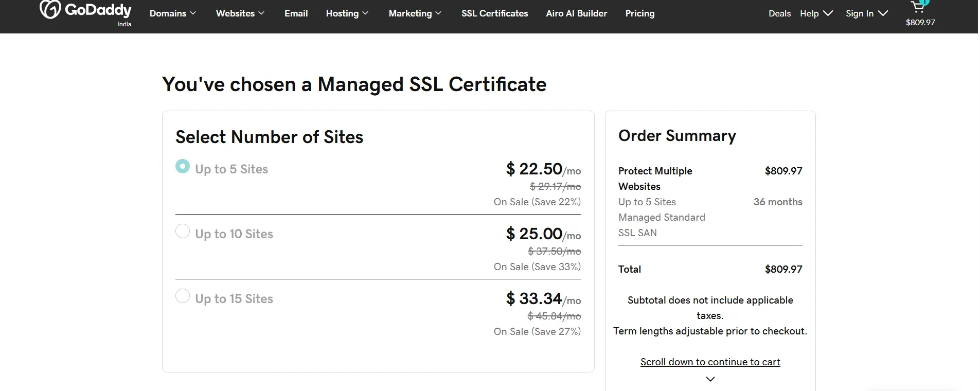
Task: Expand the Hosting menu
Action: pyautogui.click(x=347, y=13)
